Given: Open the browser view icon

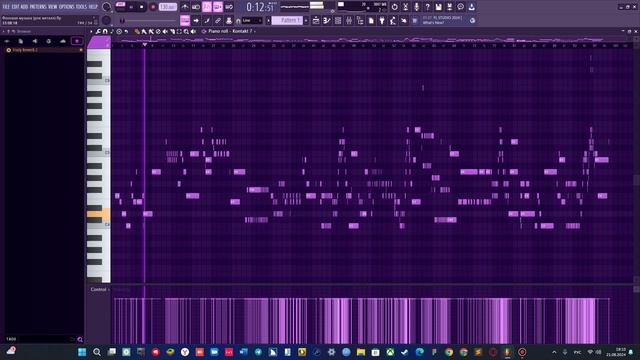Looking at the screenshot, I should [x=360, y=20].
